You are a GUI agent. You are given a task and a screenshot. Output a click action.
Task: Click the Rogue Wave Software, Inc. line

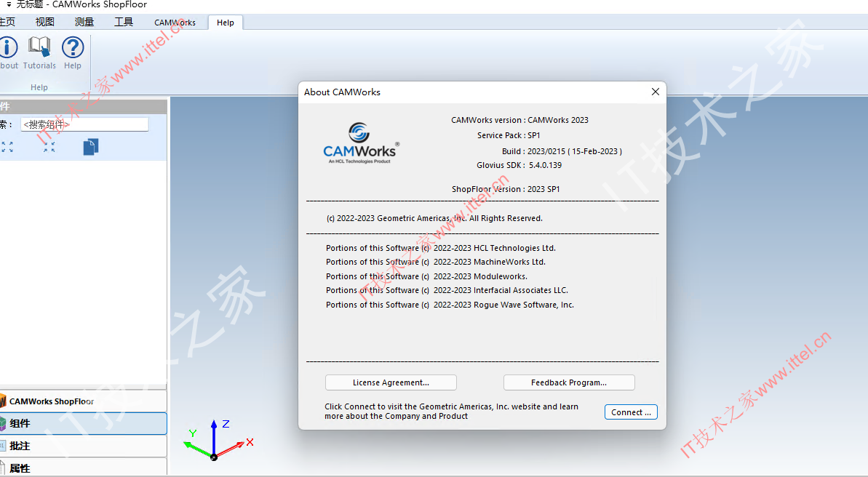[450, 305]
